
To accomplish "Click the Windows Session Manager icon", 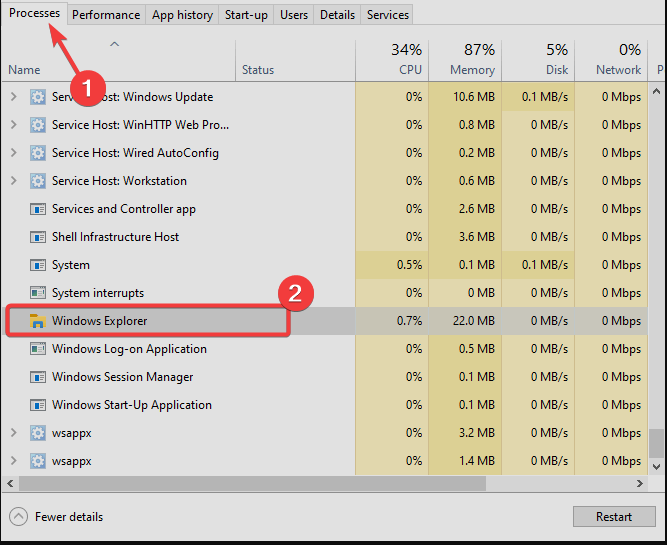I will tap(38, 377).
